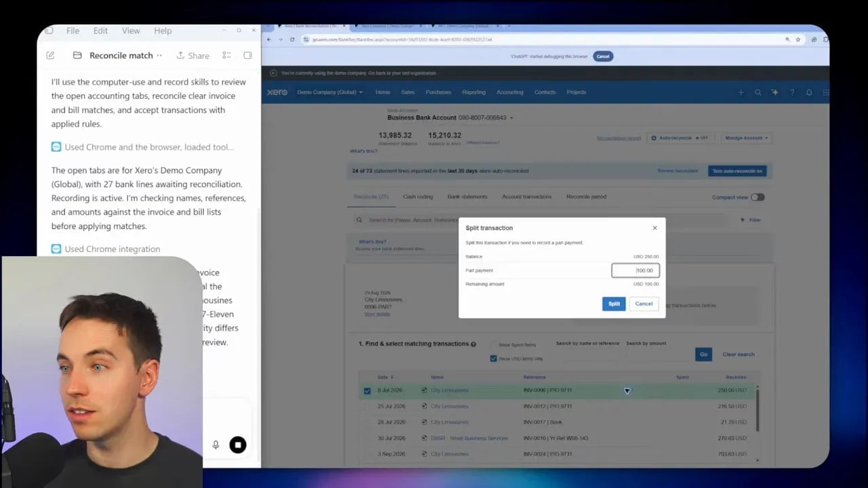This screenshot has height=488, width=868.
Task: Expand the Business Bank Account dropdown arrow
Action: (511, 118)
